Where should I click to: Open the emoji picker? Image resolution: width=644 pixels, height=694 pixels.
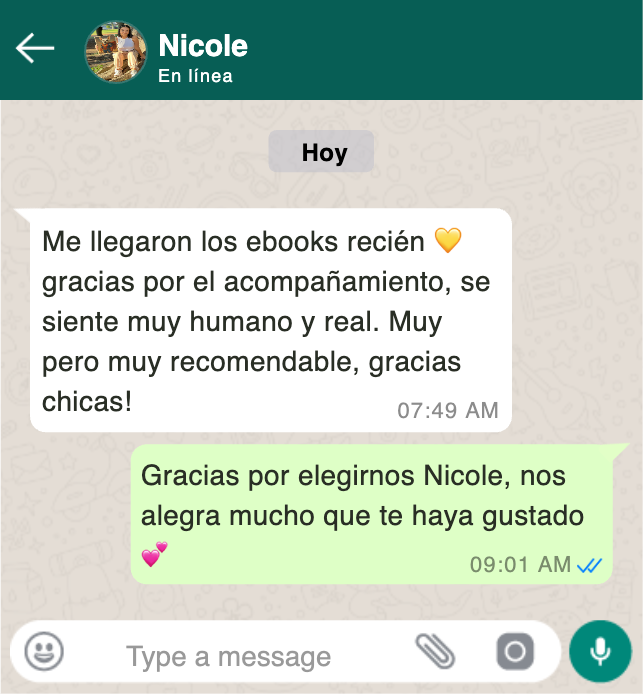tap(44, 651)
